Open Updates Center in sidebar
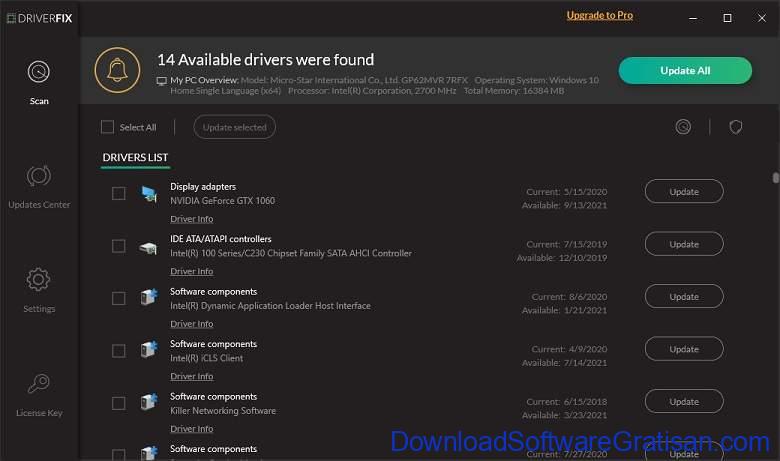The height and width of the screenshot is (461, 780). 39,187
